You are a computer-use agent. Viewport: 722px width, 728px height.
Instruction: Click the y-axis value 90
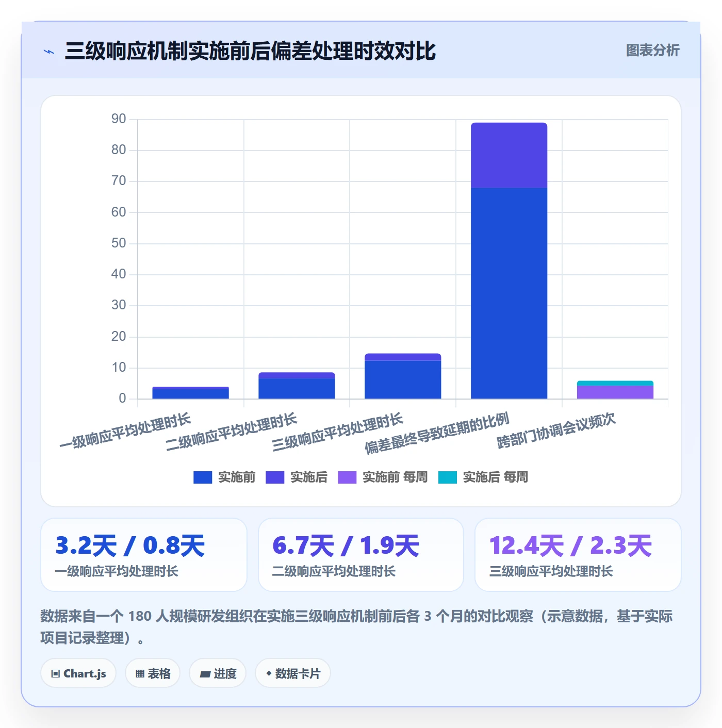click(x=119, y=119)
